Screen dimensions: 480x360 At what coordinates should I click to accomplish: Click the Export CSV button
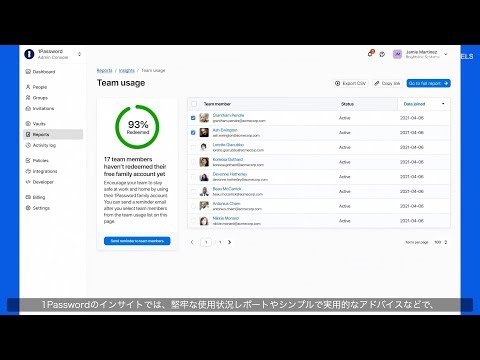pos(351,83)
